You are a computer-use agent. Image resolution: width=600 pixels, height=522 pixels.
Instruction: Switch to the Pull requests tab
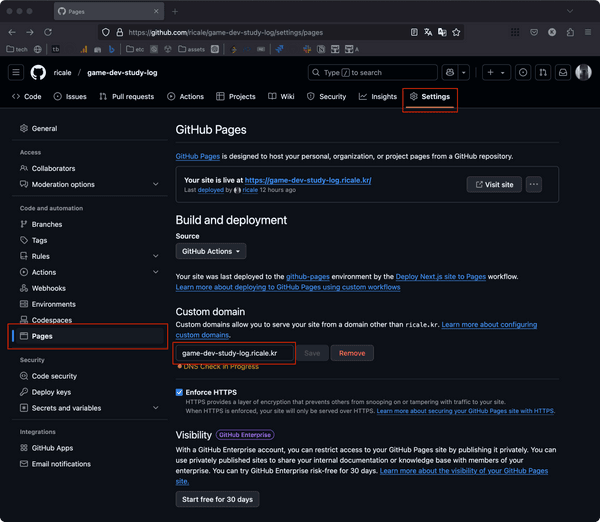pos(127,96)
